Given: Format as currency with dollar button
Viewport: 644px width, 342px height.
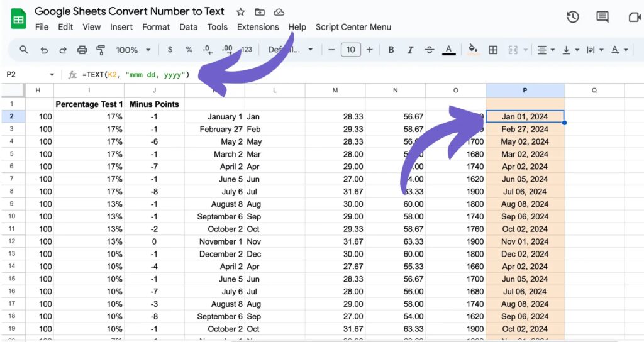Looking at the screenshot, I should (170, 50).
